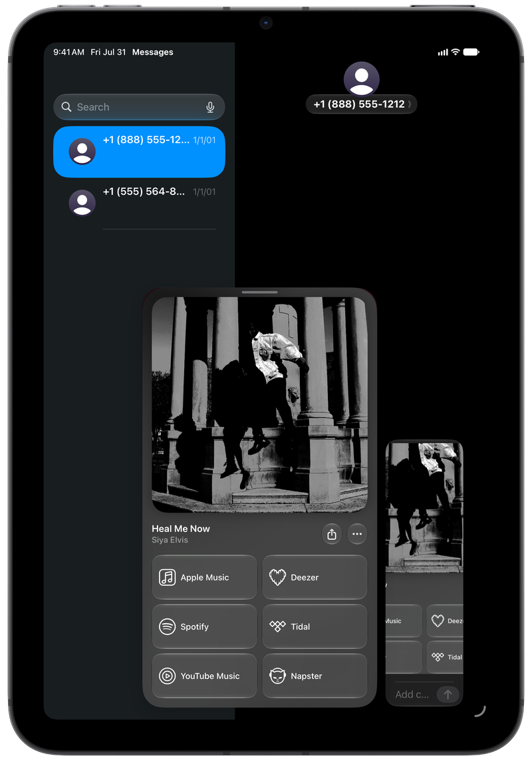This screenshot has height=762, width=532.
Task: Tap the microphone icon in Search field
Action: click(x=210, y=107)
